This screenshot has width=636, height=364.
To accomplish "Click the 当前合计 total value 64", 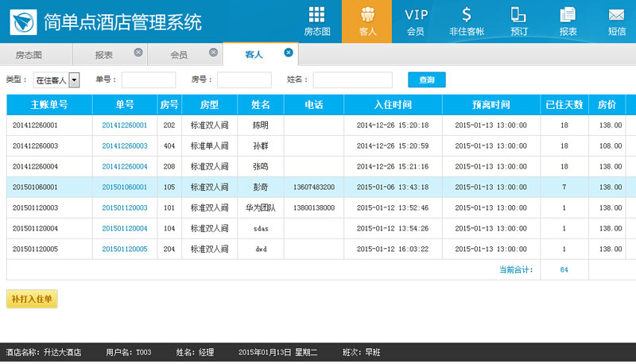I will coord(564,270).
